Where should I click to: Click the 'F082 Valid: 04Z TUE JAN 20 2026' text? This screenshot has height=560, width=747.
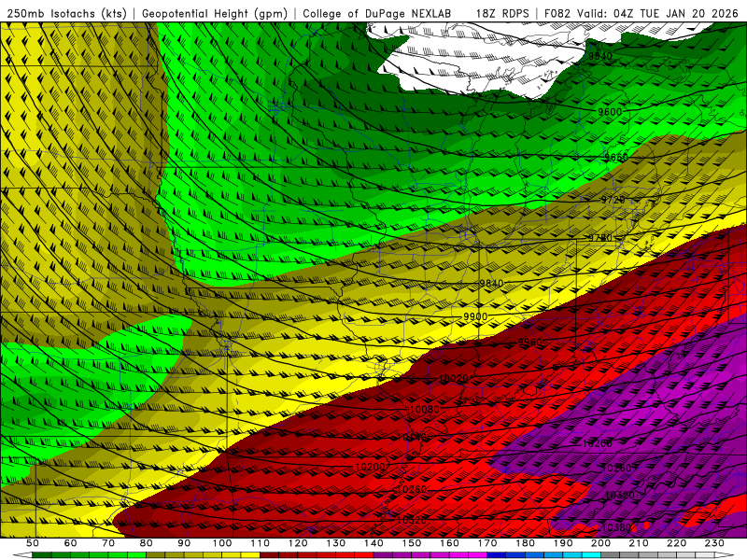[x=641, y=13]
